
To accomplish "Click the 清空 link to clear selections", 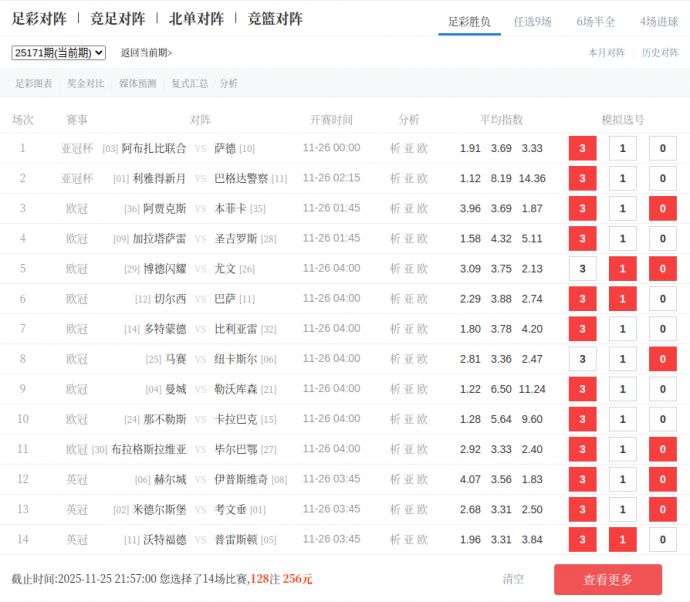I will 513,579.
